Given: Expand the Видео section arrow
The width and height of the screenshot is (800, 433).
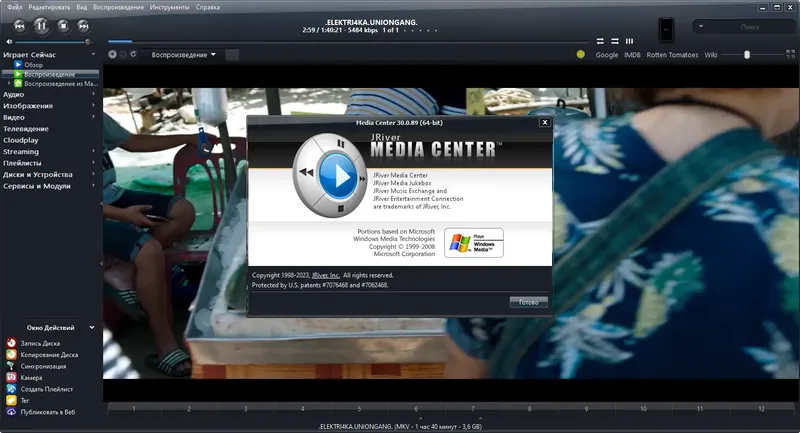Looking at the screenshot, I should tap(93, 117).
